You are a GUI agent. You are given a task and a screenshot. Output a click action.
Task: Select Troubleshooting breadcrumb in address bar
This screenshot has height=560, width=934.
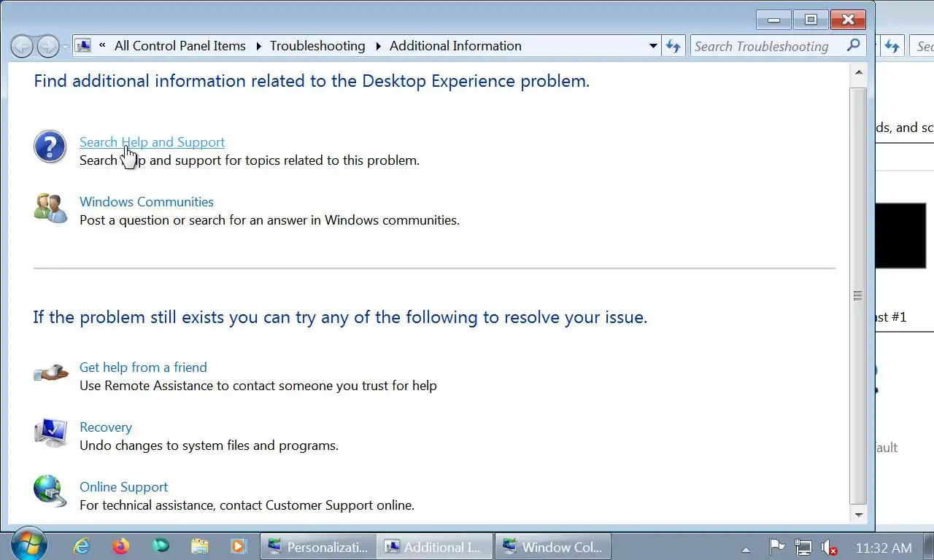pos(317,46)
